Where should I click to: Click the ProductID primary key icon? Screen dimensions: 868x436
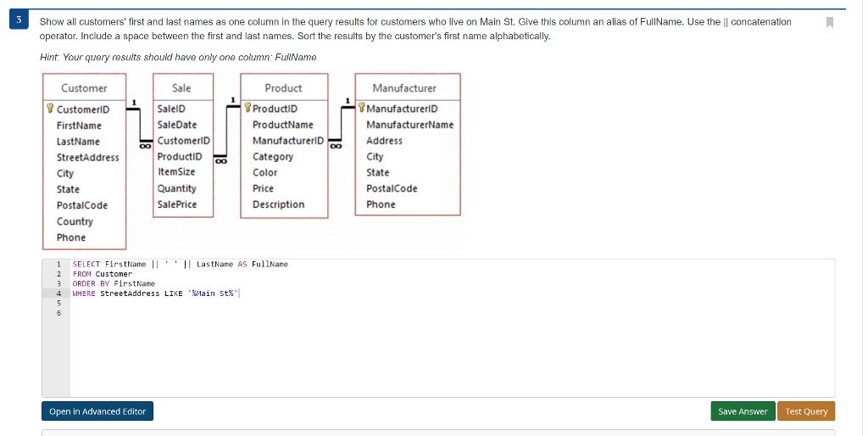(x=248, y=108)
